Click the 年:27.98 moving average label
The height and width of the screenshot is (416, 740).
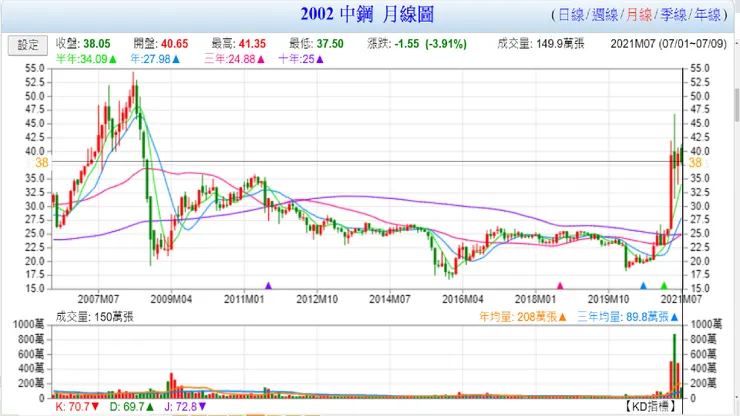155,59
